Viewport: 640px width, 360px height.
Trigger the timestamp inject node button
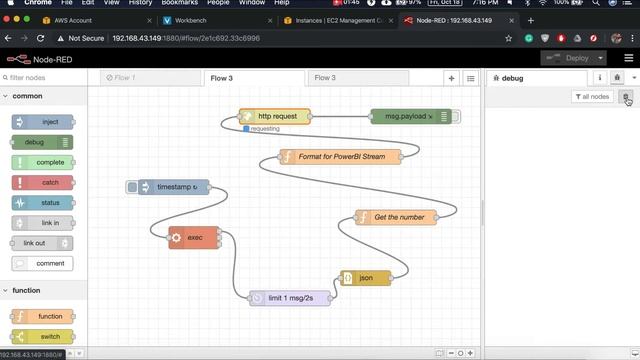132,187
